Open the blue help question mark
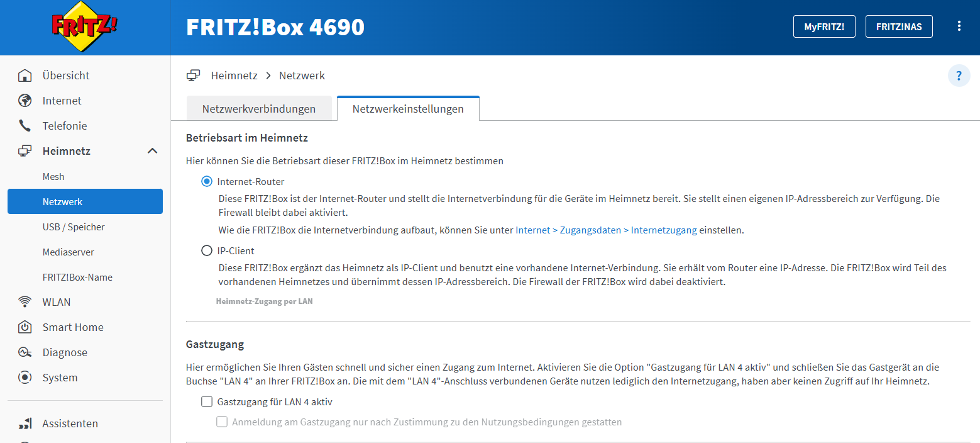980x443 pixels. tap(959, 76)
